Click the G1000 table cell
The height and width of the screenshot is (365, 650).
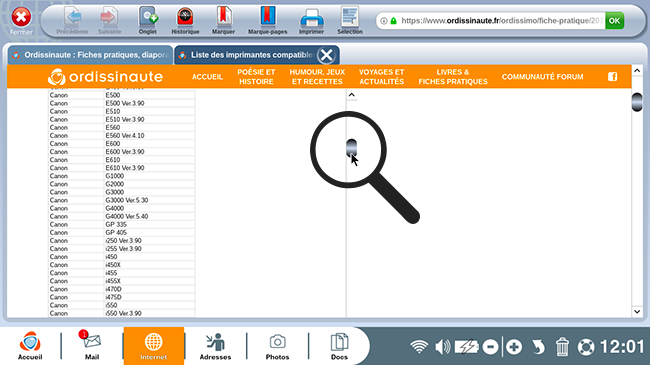click(149, 176)
